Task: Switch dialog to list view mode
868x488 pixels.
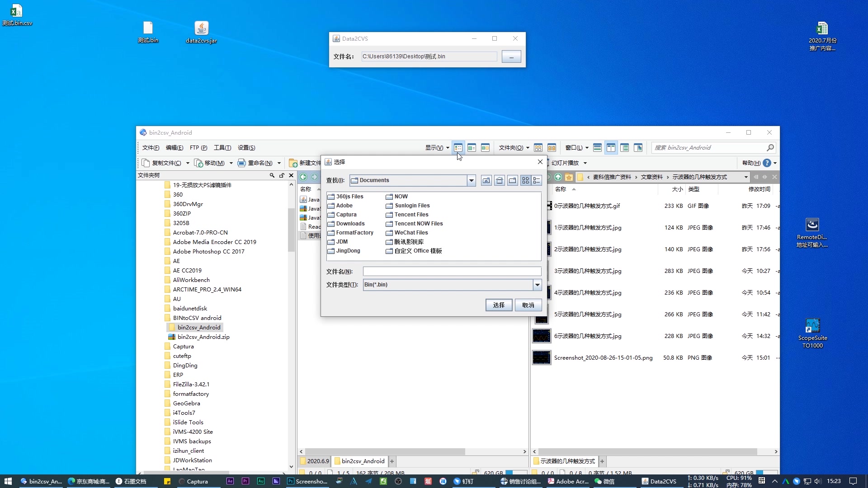Action: 525,181
